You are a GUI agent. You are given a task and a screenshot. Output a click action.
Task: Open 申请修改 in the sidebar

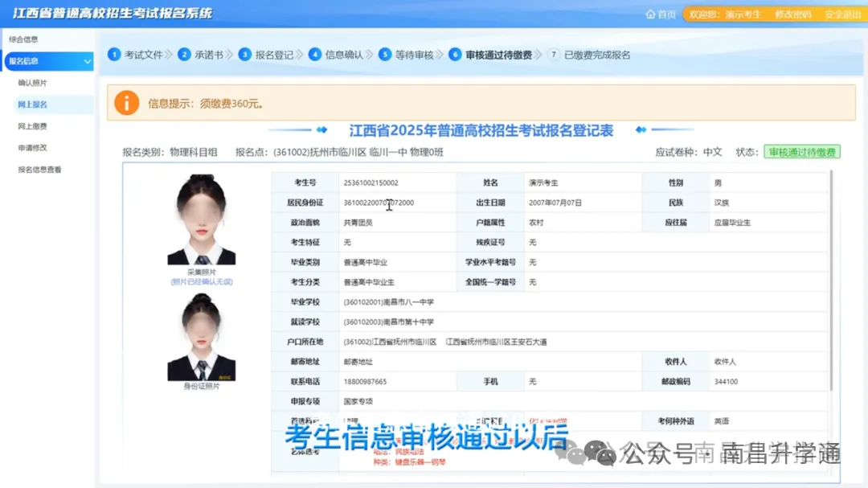(32, 148)
